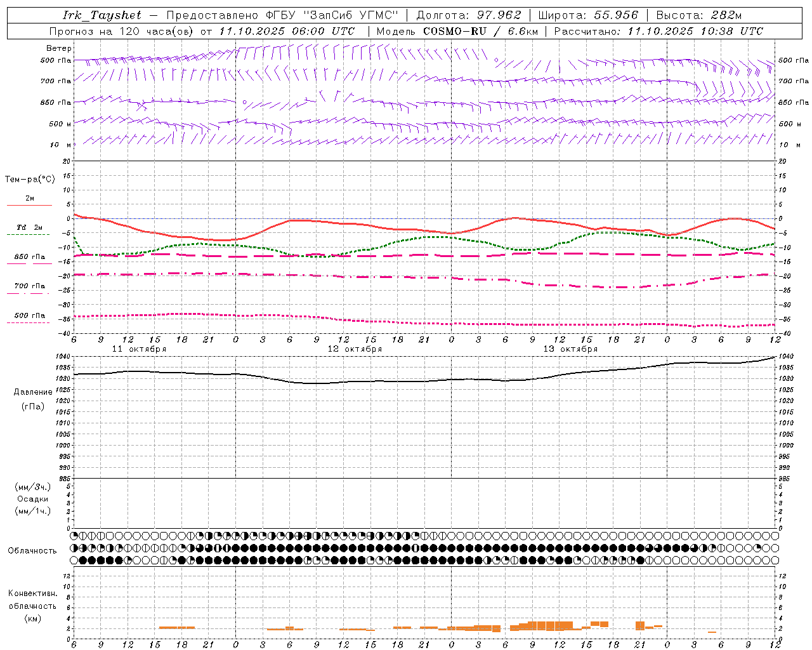
Task: Click the '11 октября' date label
Action: (x=139, y=349)
